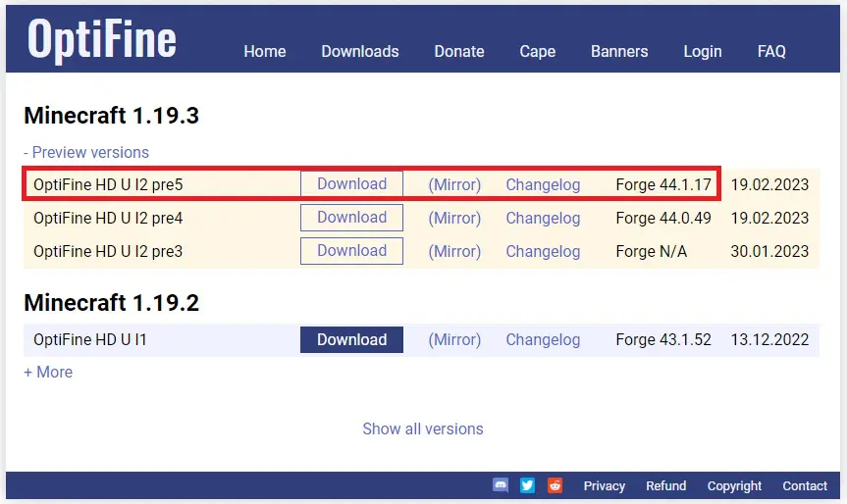Screen dimensions: 847x504
Task: Go to the Donate page
Action: coord(459,51)
